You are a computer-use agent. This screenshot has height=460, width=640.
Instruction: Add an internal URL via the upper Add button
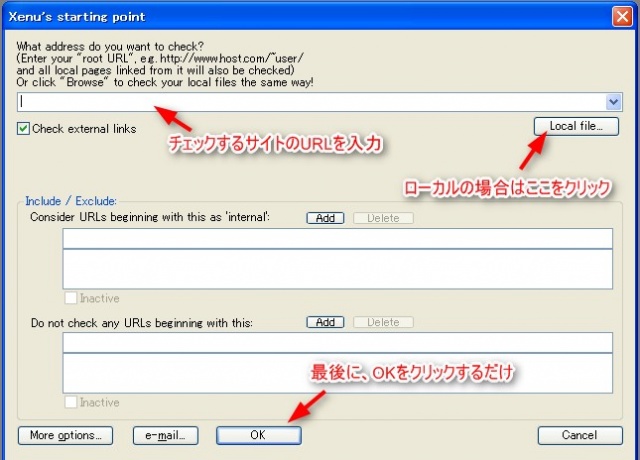click(x=325, y=218)
